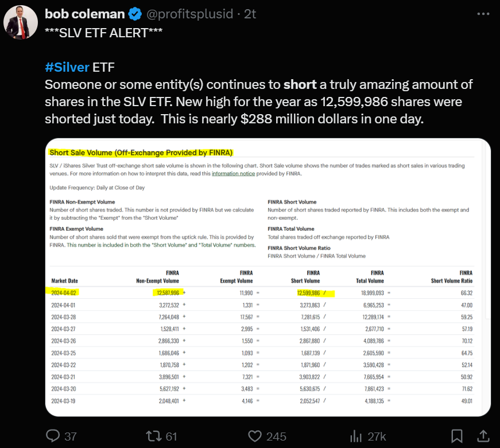Like the tweet with heart icon
Image resolution: width=500 pixels, height=448 pixels.
(x=255, y=436)
